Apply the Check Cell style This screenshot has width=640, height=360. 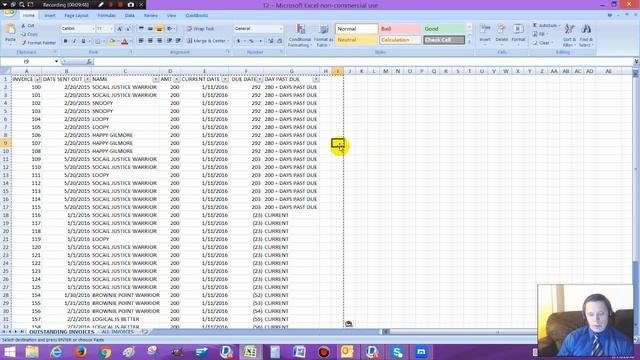click(444, 40)
